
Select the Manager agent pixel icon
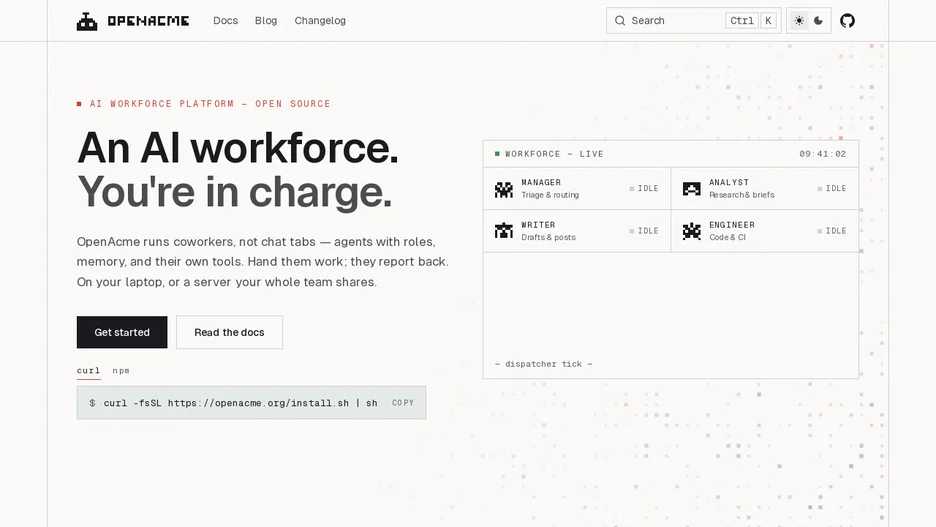(x=504, y=189)
